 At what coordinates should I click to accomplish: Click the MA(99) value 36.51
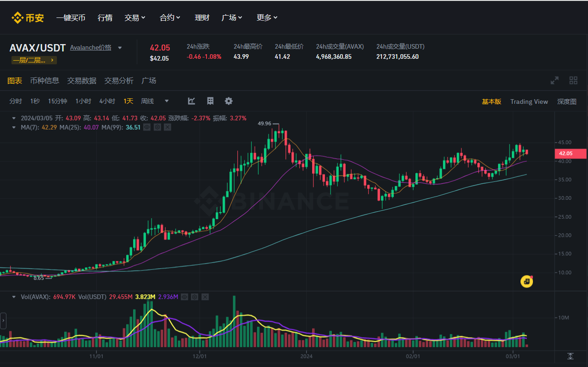[x=133, y=127]
